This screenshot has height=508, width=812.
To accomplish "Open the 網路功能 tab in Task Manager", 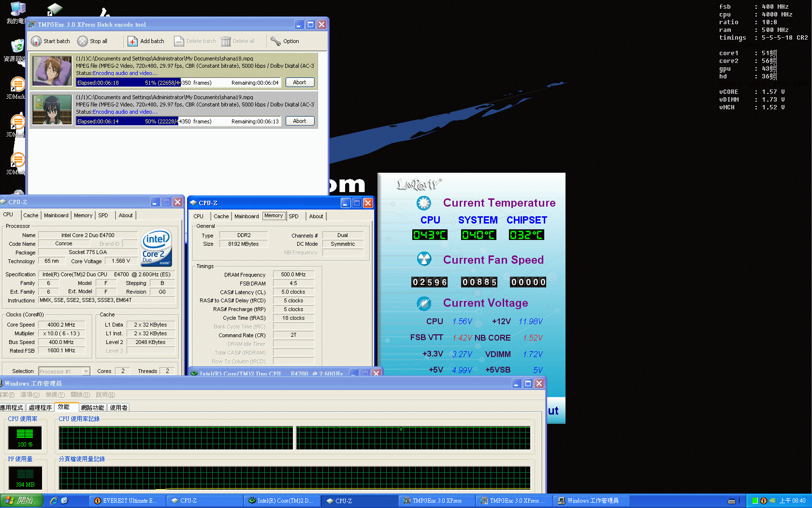I will point(92,408).
